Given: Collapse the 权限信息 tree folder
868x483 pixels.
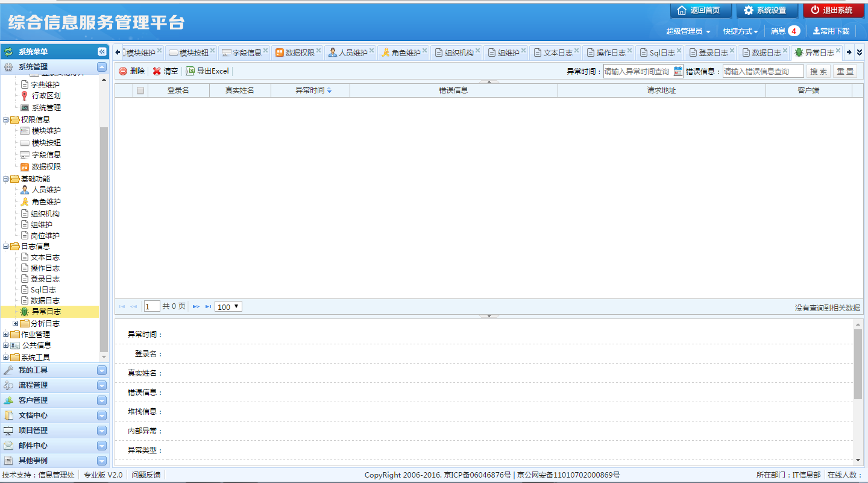Looking at the screenshot, I should coord(6,120).
